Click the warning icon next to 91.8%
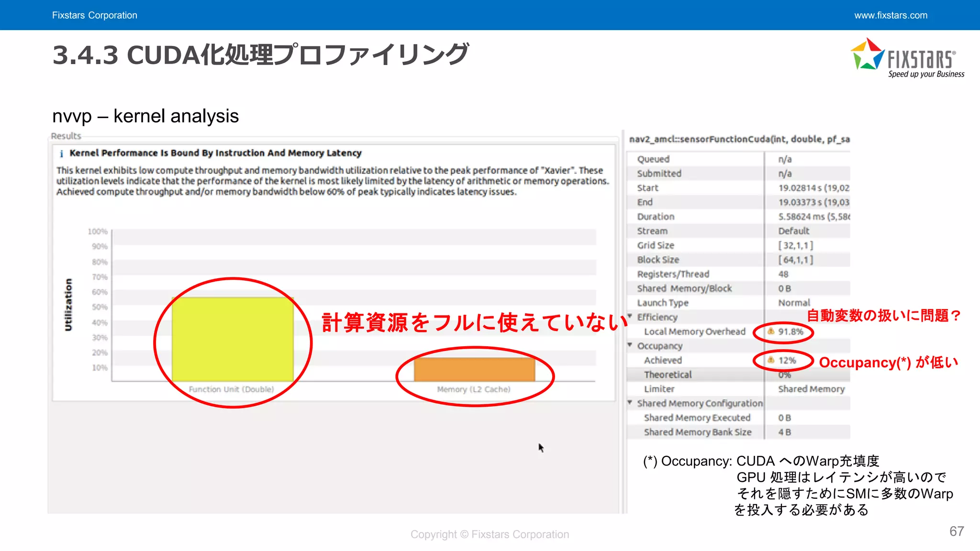 pos(771,331)
